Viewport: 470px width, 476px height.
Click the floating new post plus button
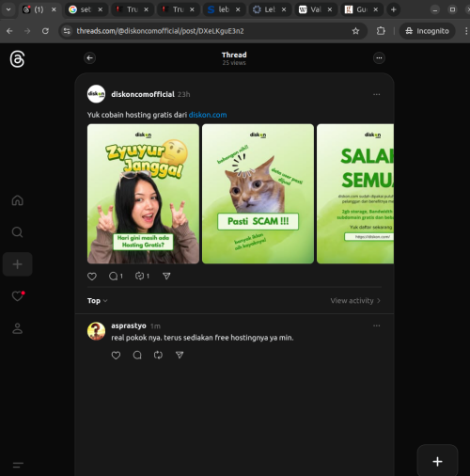[437, 461]
